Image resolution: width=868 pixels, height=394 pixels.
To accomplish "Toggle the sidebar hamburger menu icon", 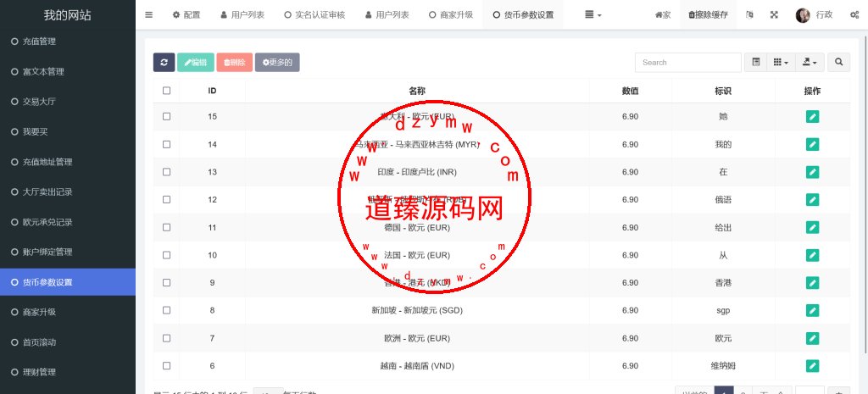I will pyautogui.click(x=149, y=15).
